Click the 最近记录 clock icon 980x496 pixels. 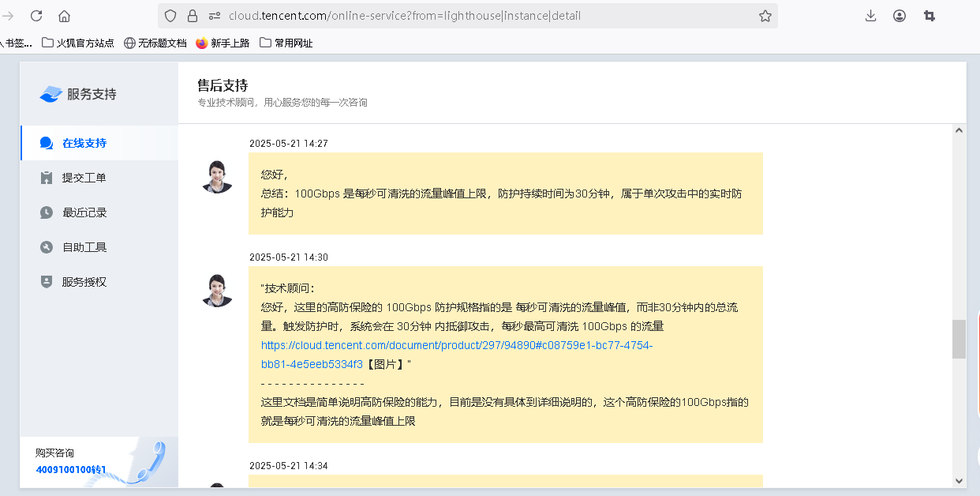(x=47, y=212)
